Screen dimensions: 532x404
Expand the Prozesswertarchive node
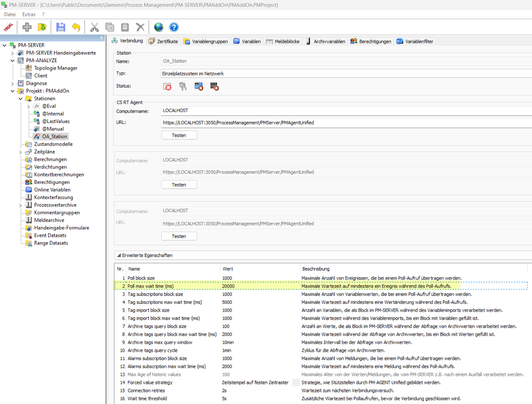tap(21, 205)
